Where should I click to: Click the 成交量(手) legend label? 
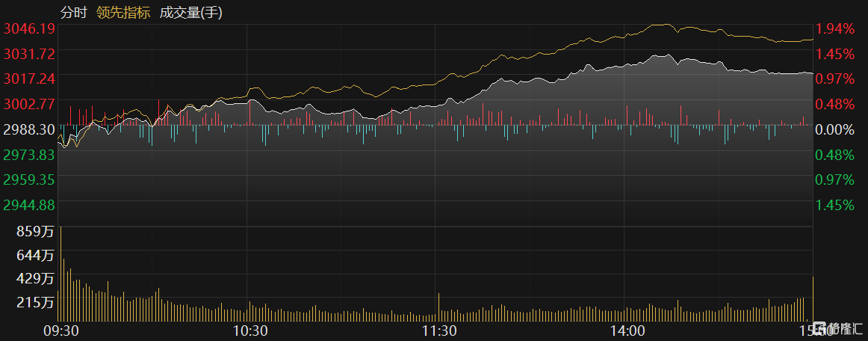[190, 12]
